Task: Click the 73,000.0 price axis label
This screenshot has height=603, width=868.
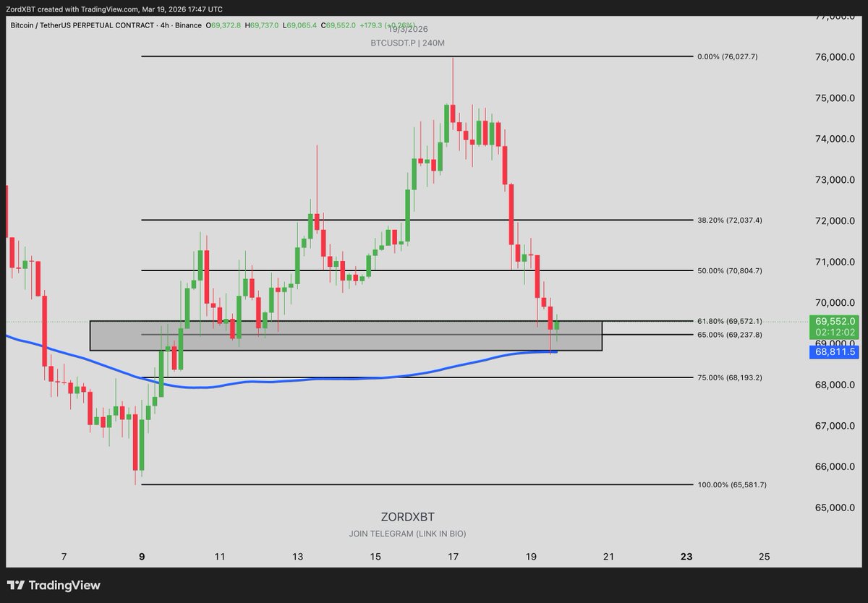Action: [836, 180]
